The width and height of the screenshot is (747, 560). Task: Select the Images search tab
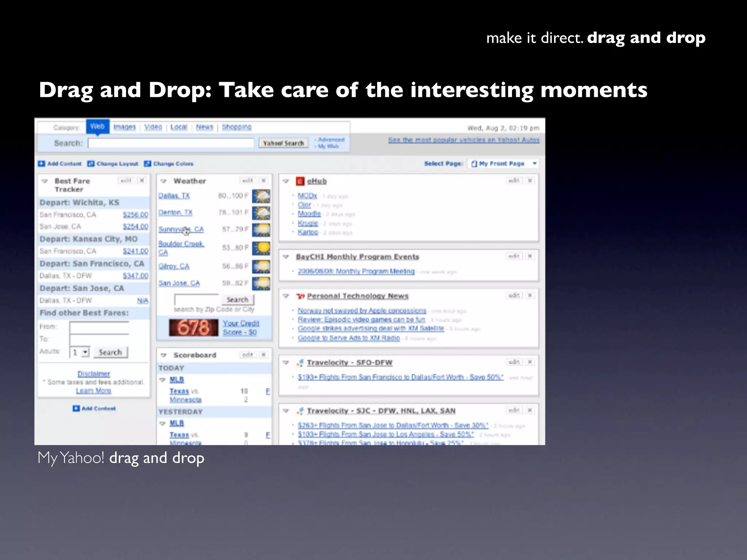[124, 127]
